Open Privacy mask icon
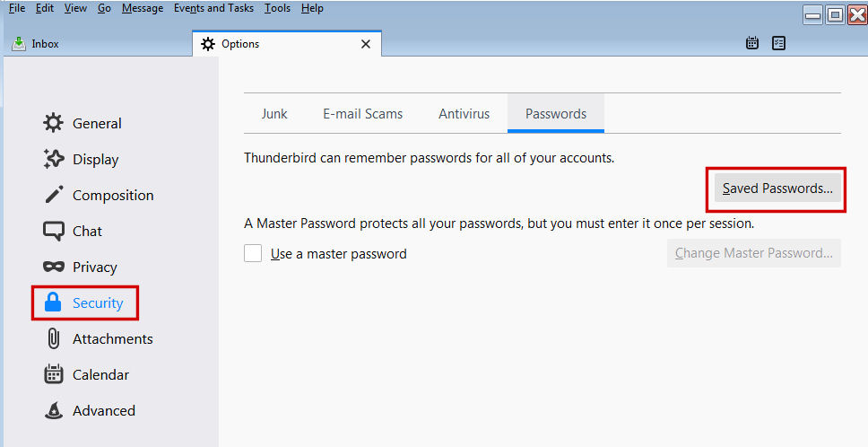Viewport: 868px width, 447px height. click(x=54, y=267)
